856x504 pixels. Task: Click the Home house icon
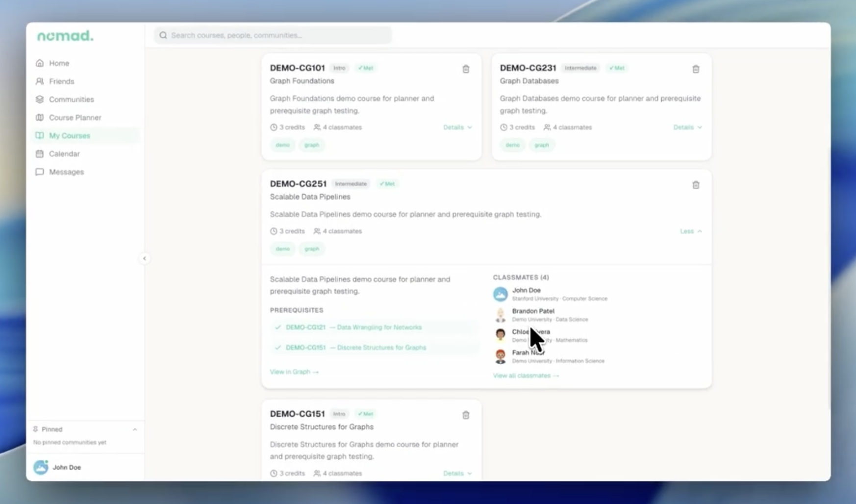coord(40,63)
